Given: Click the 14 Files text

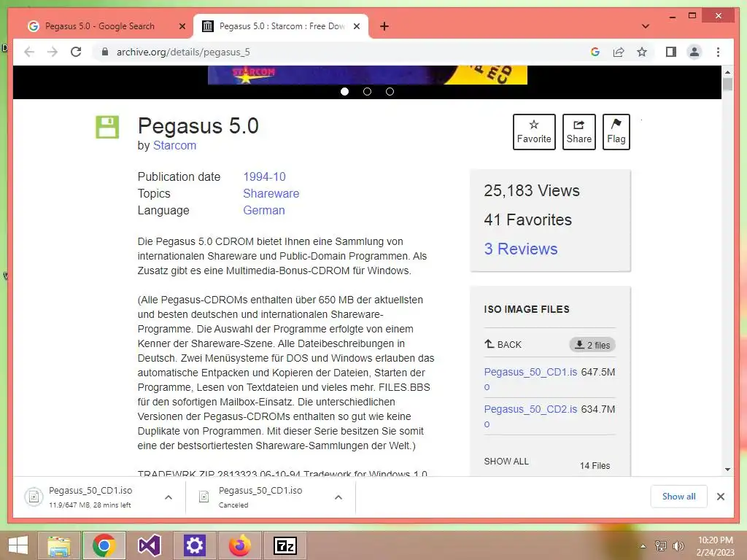Looking at the screenshot, I should point(595,466).
